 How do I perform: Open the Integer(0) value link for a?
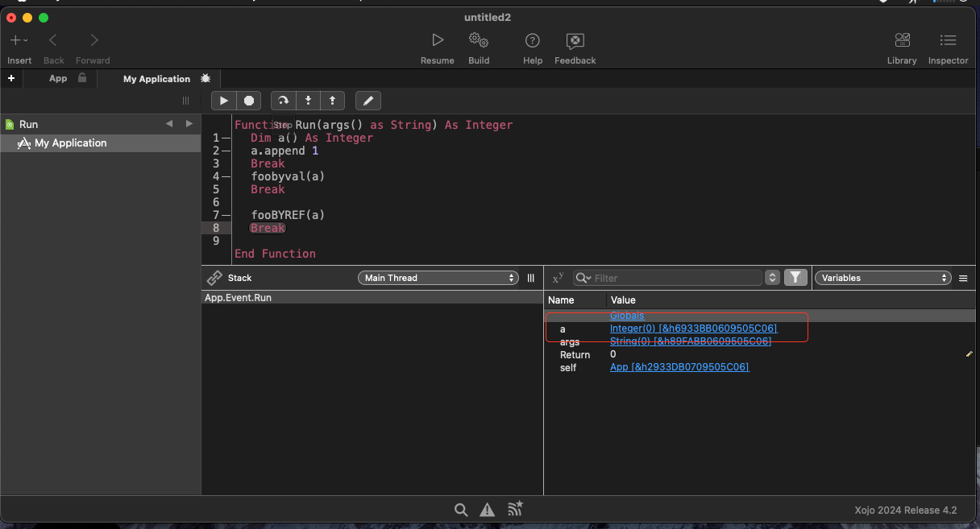point(693,329)
